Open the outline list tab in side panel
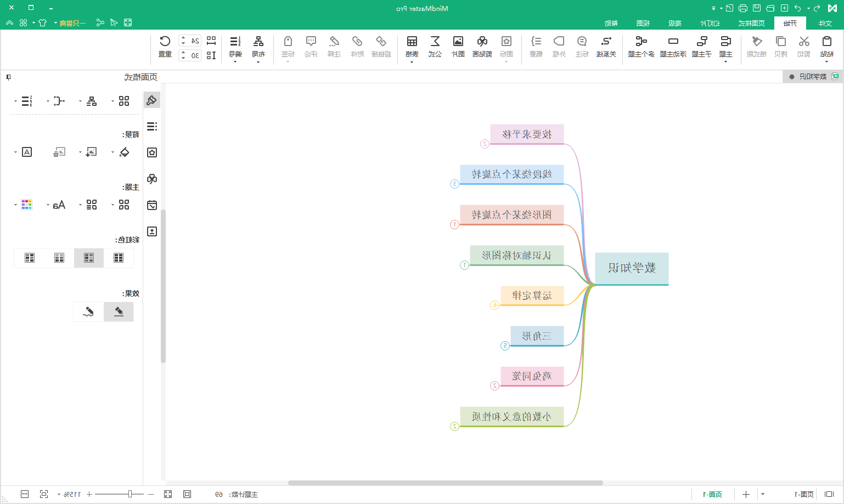 tap(152, 126)
